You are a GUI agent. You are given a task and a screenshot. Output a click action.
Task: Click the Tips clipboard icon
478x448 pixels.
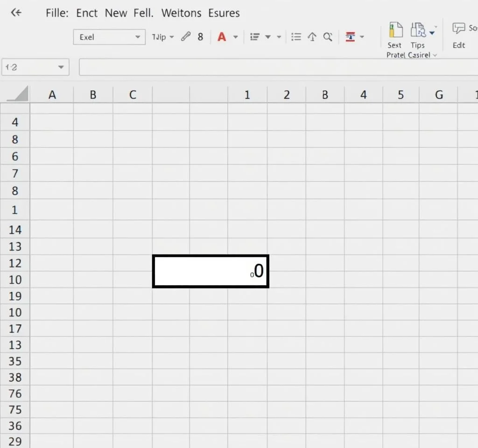click(x=417, y=30)
